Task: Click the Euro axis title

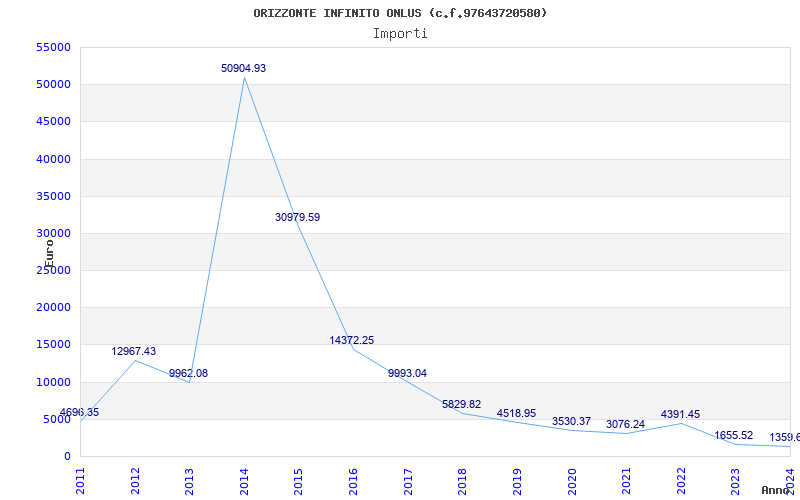Action: 49,254
